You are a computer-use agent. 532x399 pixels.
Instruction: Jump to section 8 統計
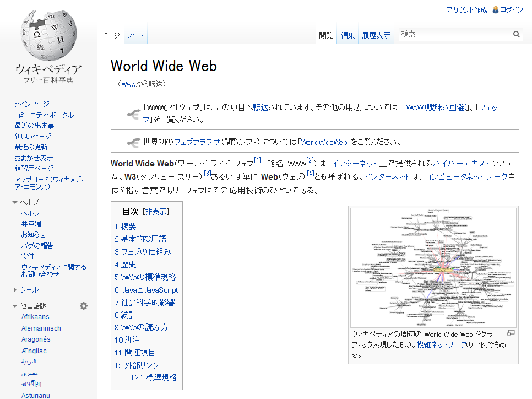125,315
